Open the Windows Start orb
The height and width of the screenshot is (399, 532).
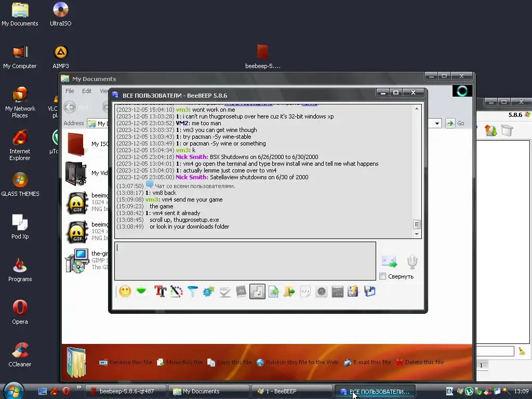[14, 391]
